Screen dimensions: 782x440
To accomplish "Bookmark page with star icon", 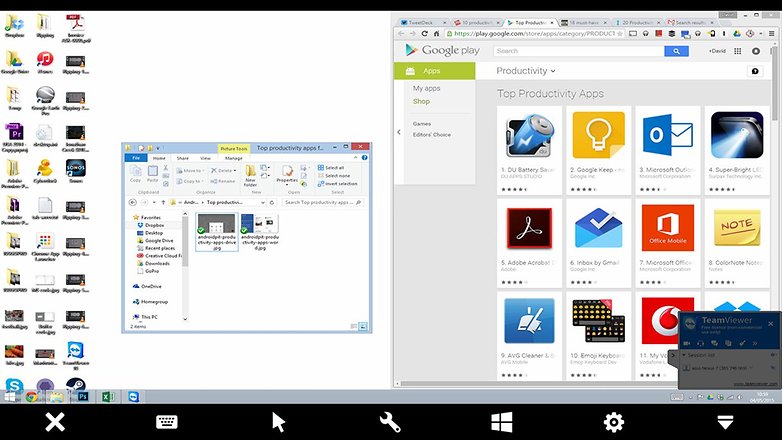I will pyautogui.click(x=620, y=33).
